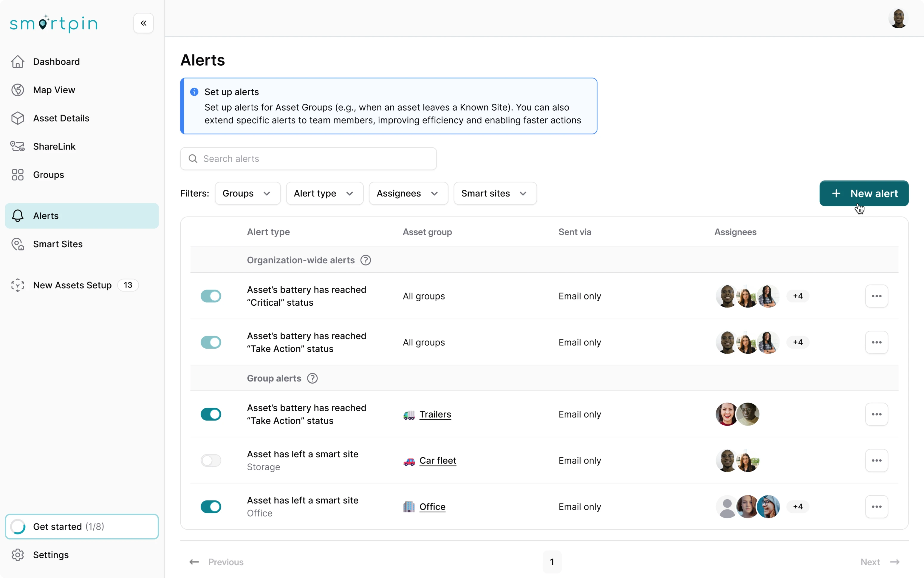The image size is (924, 578).
Task: Open the Smart sites filter dropdown
Action: (x=494, y=193)
